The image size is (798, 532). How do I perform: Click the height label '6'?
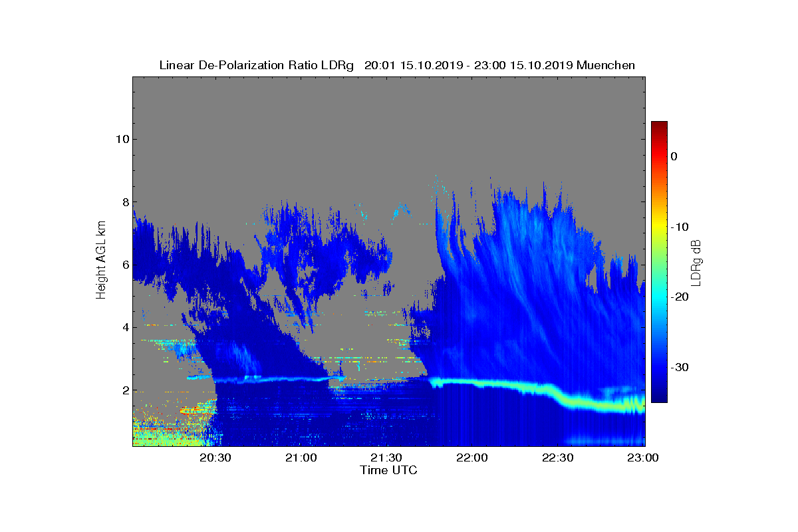click(124, 265)
